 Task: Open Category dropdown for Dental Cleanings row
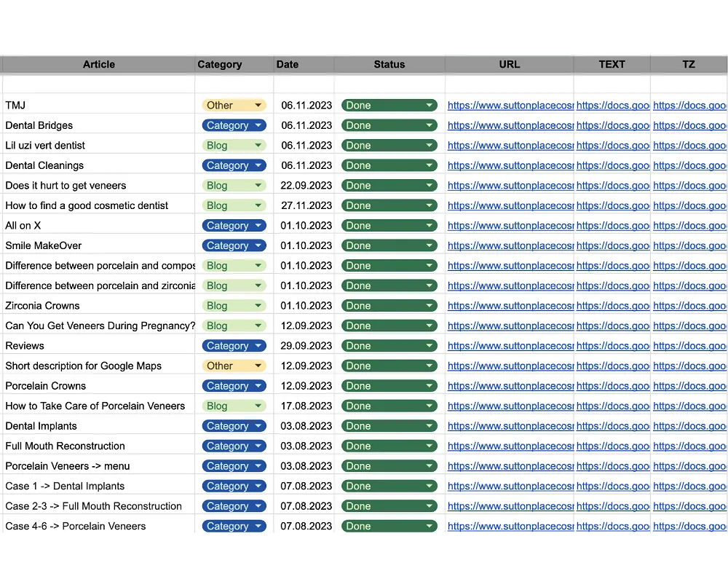[x=258, y=165]
